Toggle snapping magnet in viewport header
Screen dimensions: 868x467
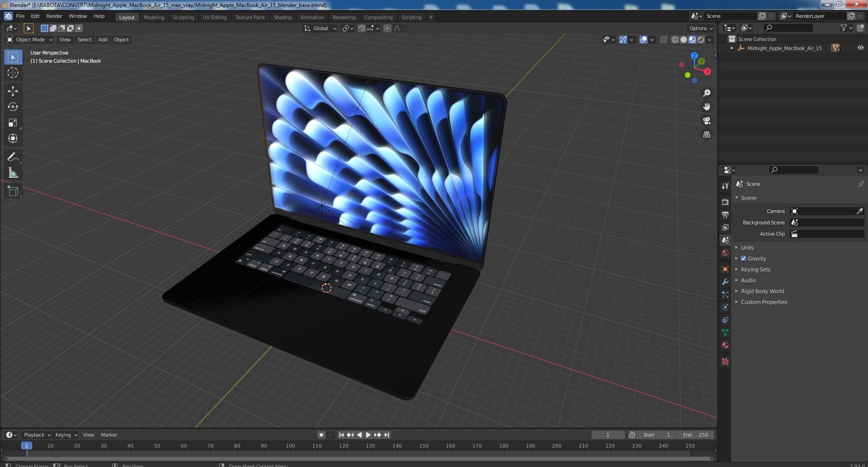(361, 28)
